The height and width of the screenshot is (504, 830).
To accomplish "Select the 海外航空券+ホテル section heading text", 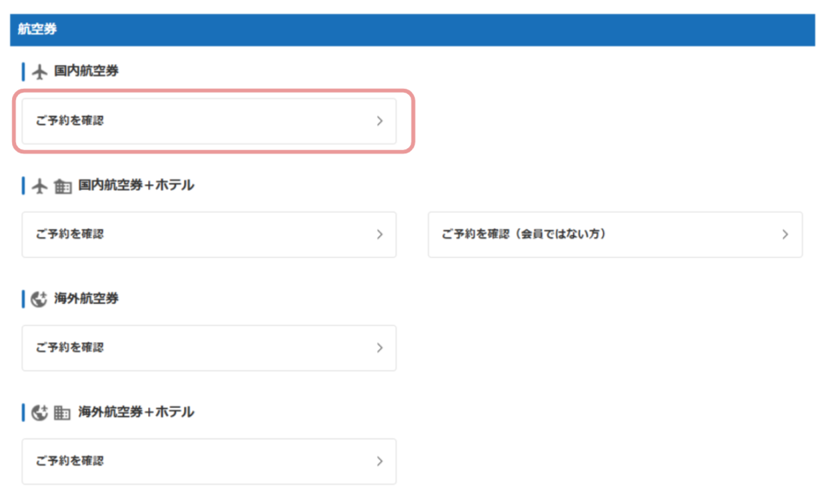I will click(135, 412).
